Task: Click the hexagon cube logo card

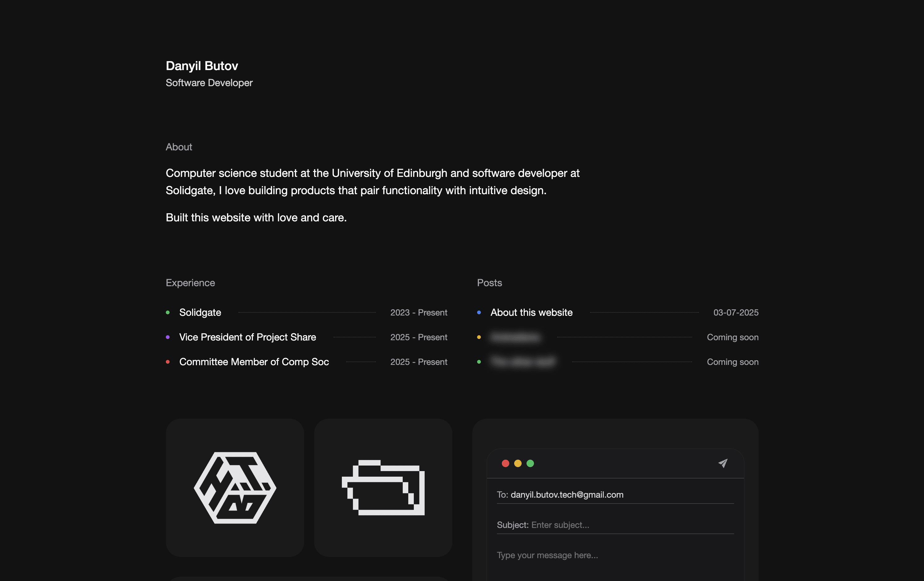Action: pos(235,487)
